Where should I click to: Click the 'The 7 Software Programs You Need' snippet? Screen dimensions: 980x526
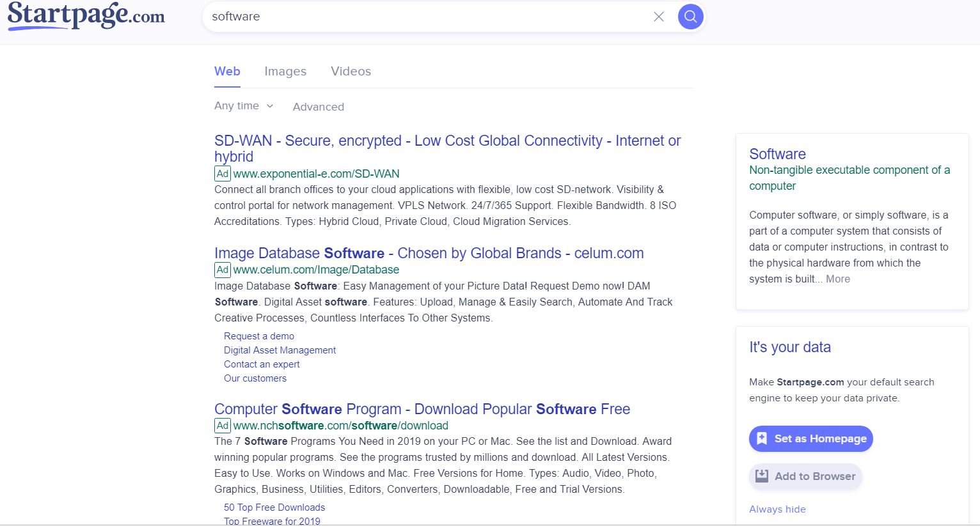click(x=443, y=465)
